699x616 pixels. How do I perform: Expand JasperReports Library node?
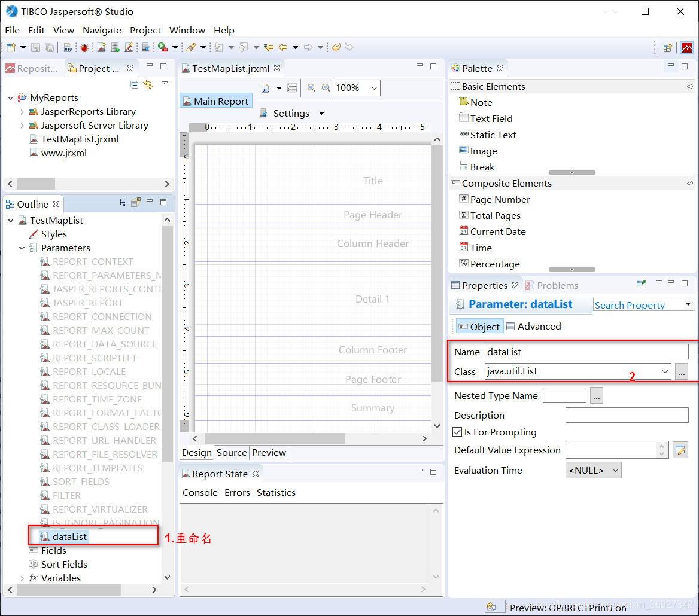pyautogui.click(x=22, y=112)
